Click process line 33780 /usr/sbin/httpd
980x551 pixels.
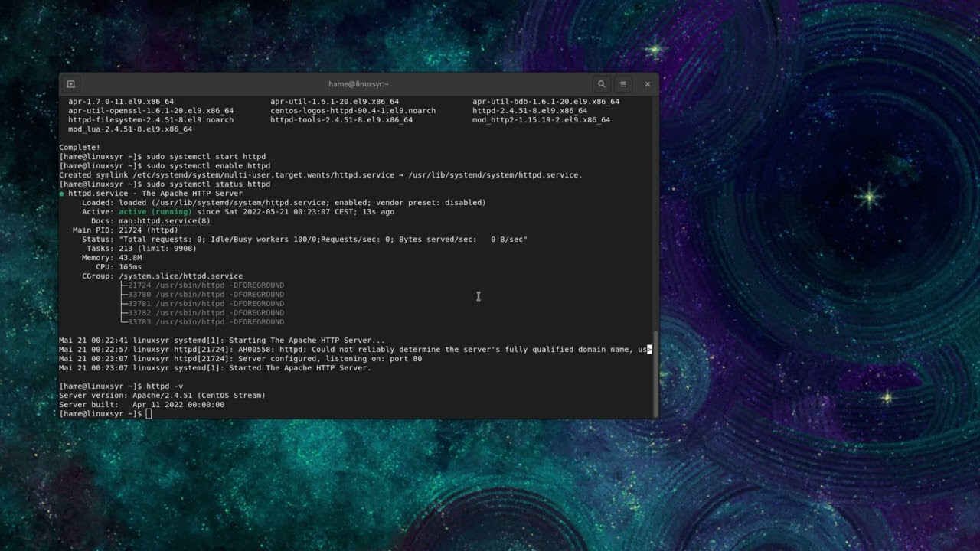[x=202, y=295]
